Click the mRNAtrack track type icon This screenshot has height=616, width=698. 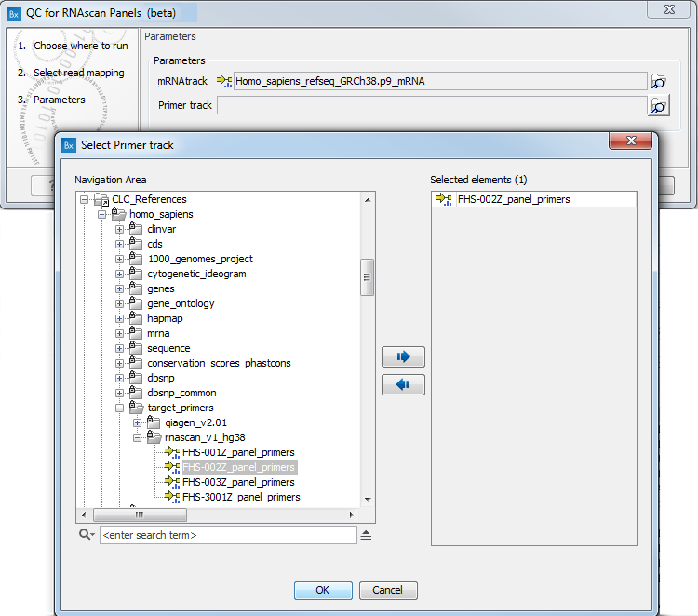224,81
